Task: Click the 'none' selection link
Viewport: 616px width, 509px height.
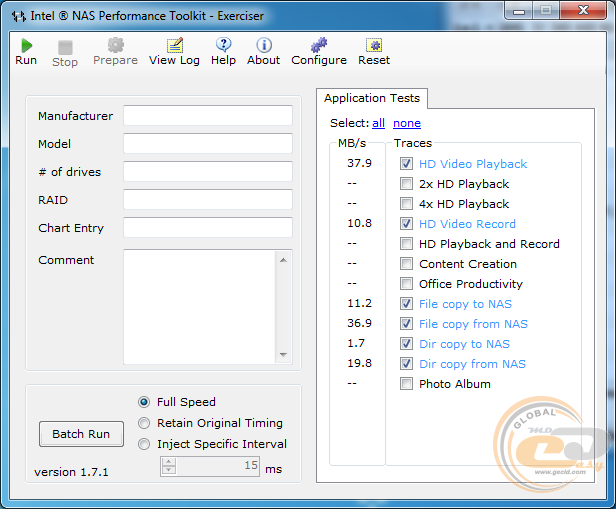Action: (x=407, y=123)
